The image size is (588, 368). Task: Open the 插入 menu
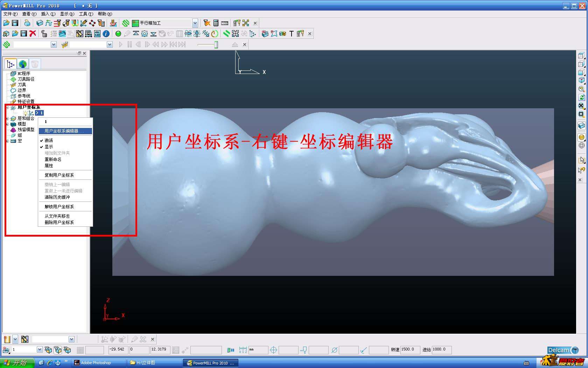pos(48,14)
